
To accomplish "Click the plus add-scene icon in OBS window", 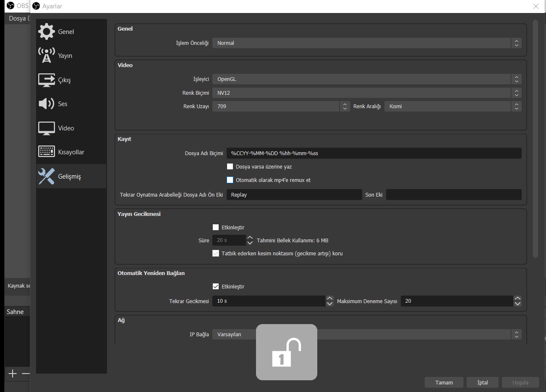I will (x=13, y=374).
